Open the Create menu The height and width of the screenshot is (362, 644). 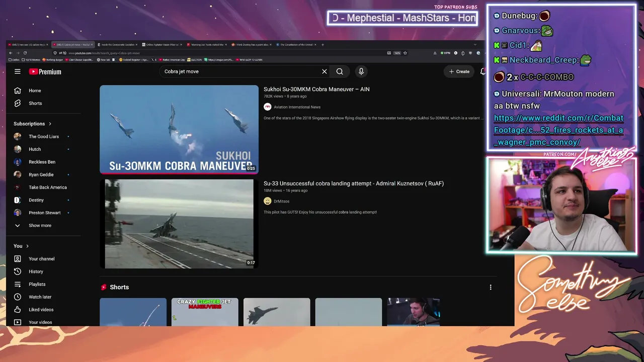click(x=459, y=71)
